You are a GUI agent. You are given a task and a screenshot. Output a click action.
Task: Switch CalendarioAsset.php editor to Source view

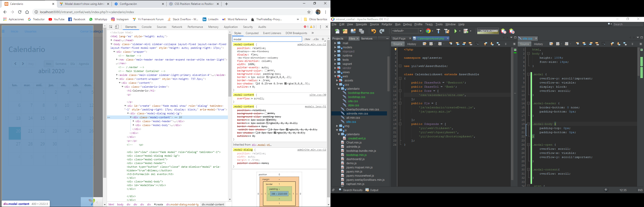point(398,44)
